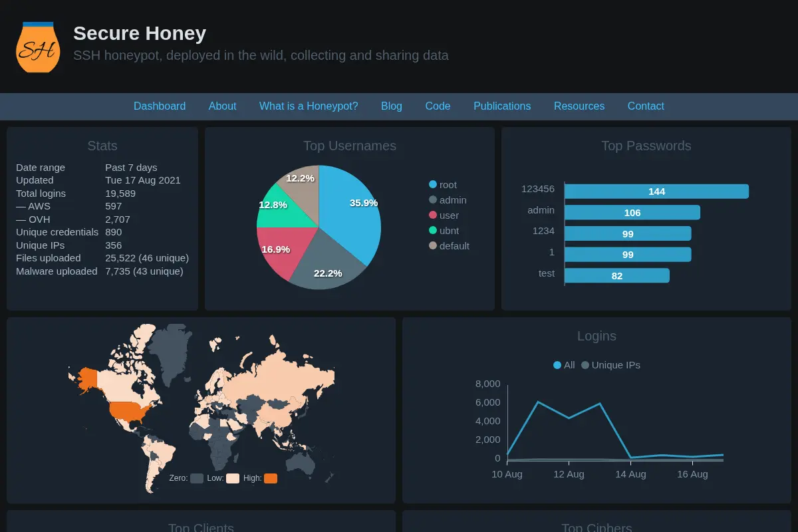
Task: Toggle admin in the usernames legend
Action: pos(448,200)
